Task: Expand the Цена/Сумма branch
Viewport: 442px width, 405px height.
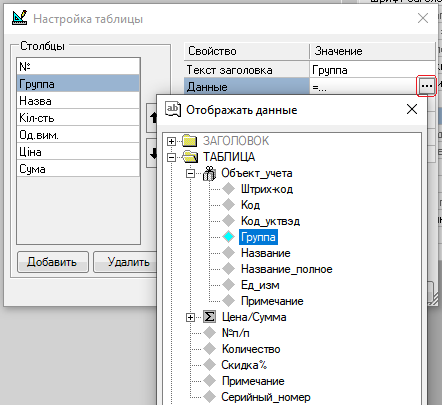Action: tap(190, 317)
